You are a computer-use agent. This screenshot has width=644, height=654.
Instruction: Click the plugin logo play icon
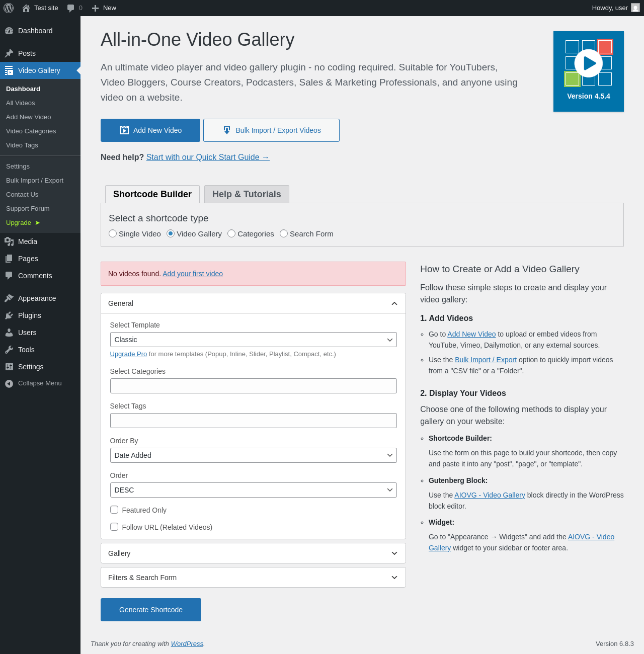pos(589,63)
